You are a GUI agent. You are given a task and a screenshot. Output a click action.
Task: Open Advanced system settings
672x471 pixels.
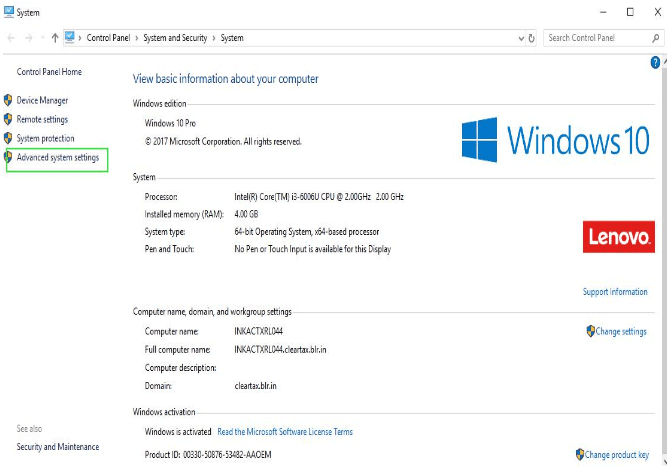coord(58,157)
